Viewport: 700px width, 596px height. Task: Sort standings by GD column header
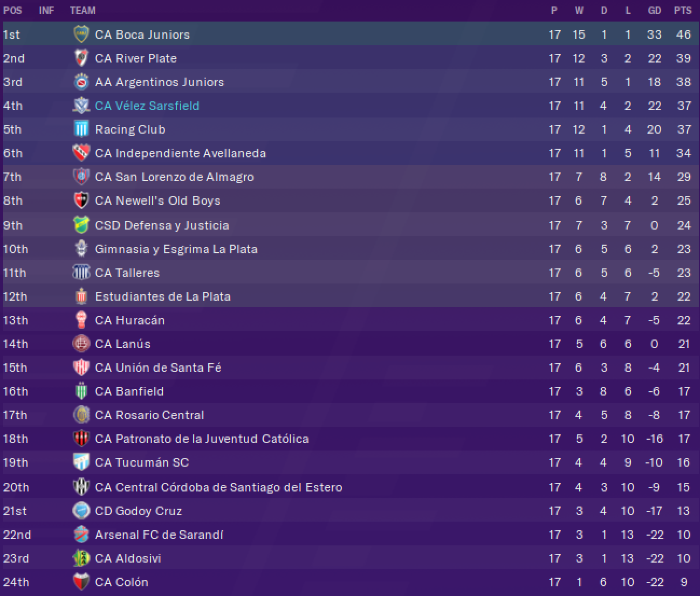tap(654, 10)
